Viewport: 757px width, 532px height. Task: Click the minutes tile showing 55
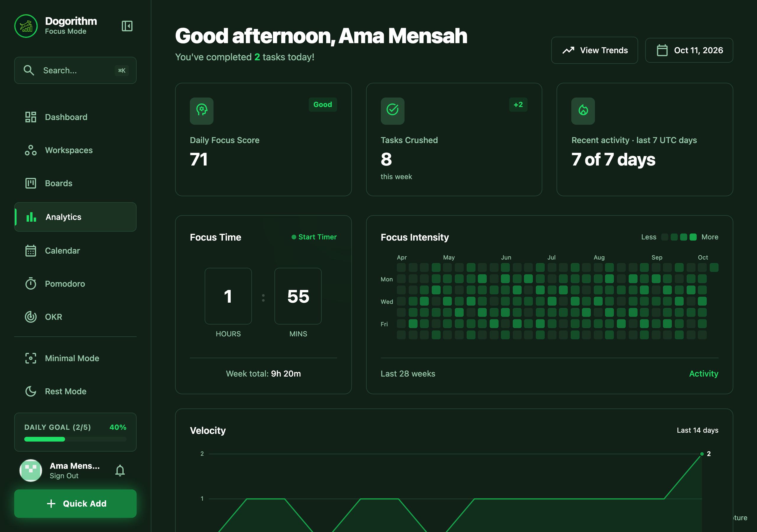tap(298, 296)
